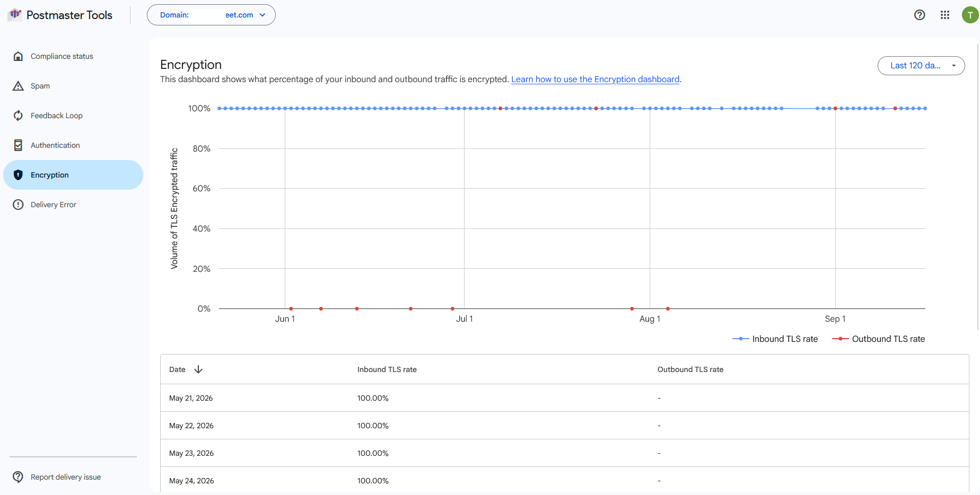Click 100.00% in the May 24 row
This screenshot has width=980, height=495.
point(373,481)
